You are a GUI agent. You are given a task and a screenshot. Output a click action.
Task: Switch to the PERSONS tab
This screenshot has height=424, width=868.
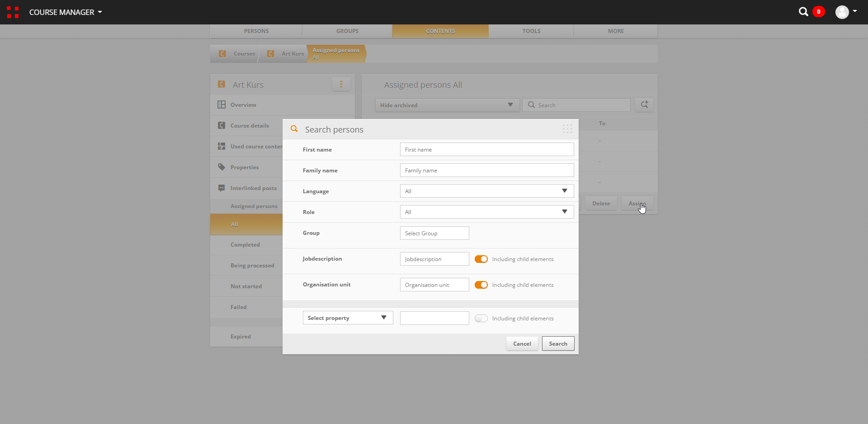(x=256, y=31)
